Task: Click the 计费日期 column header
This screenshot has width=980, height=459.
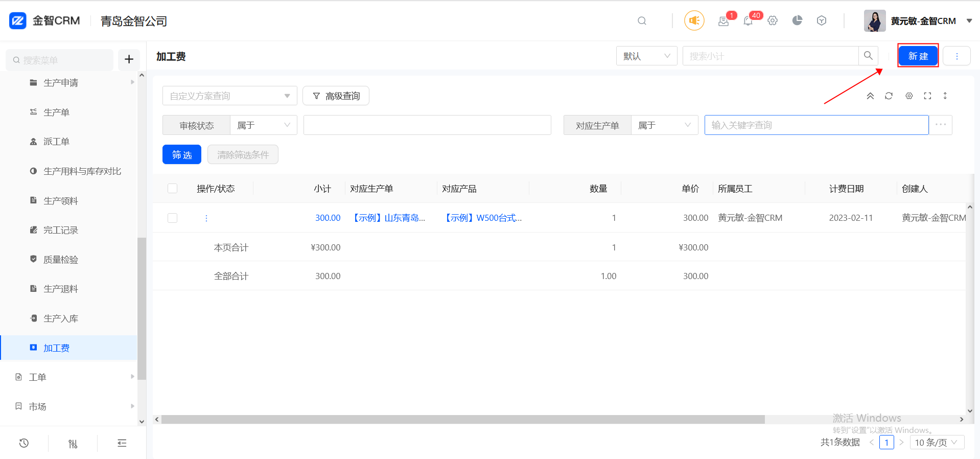Action: tap(846, 189)
